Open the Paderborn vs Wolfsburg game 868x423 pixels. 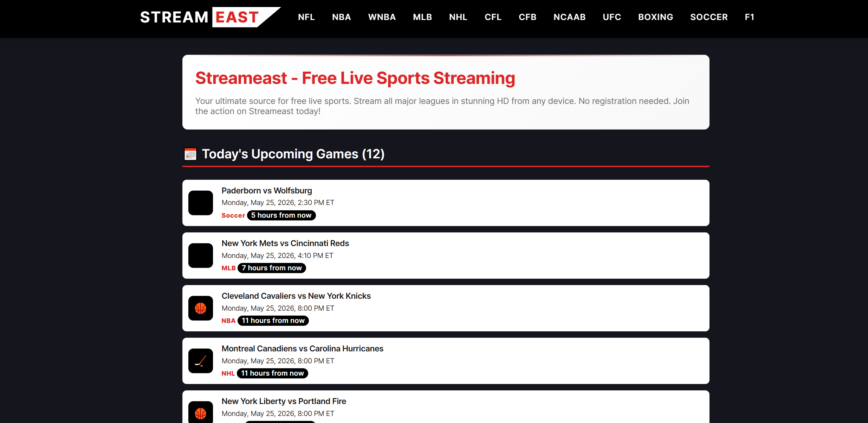point(446,203)
